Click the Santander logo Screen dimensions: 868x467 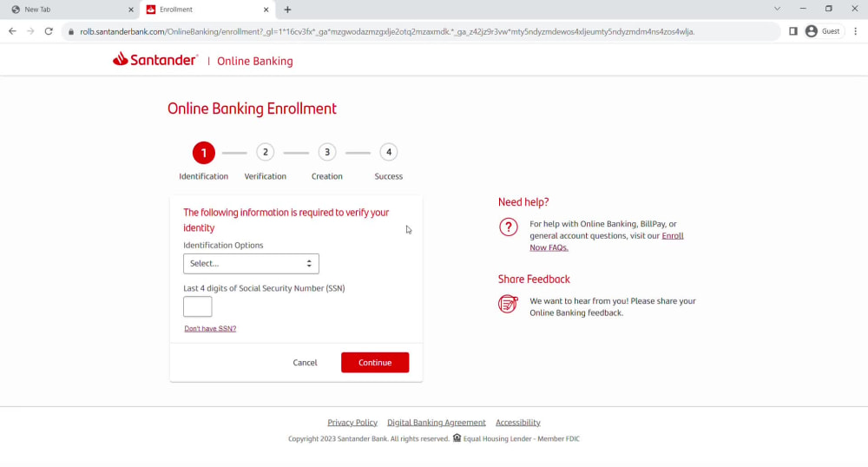[155, 59]
